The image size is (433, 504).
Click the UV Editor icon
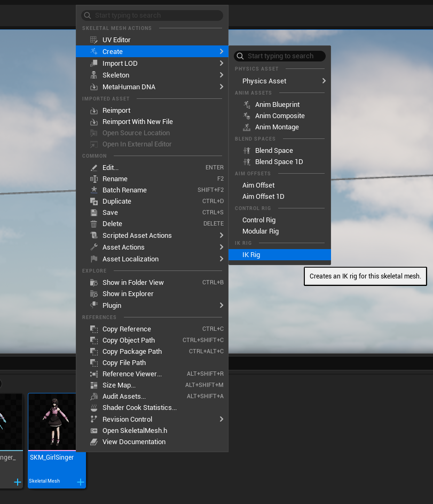click(94, 40)
